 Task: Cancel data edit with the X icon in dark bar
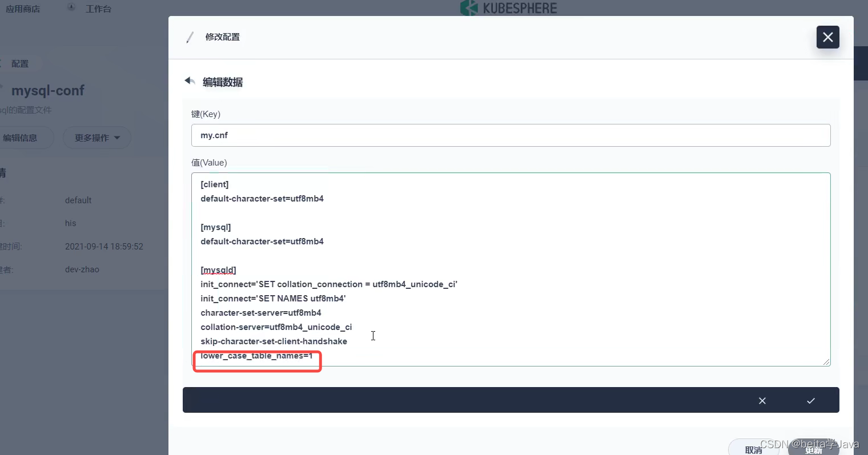coord(762,401)
